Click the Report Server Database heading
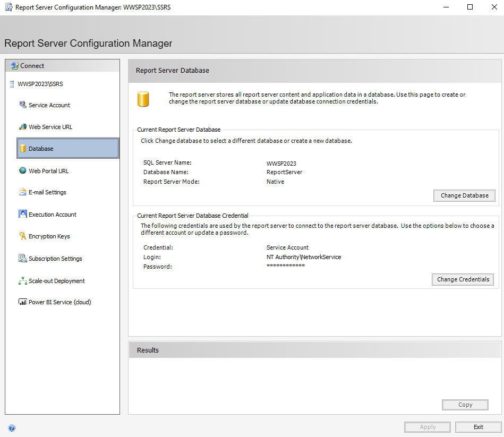504x437 pixels. point(172,71)
